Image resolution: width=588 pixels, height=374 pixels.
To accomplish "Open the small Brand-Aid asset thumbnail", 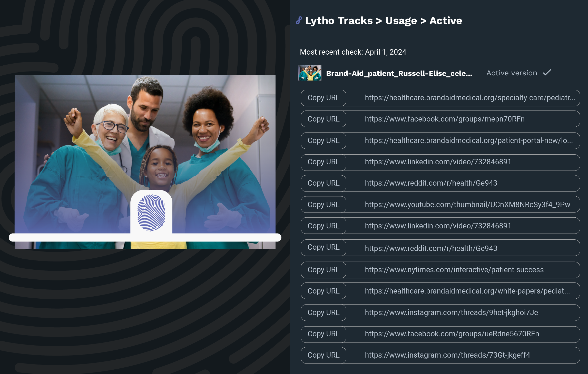I will pyautogui.click(x=309, y=73).
